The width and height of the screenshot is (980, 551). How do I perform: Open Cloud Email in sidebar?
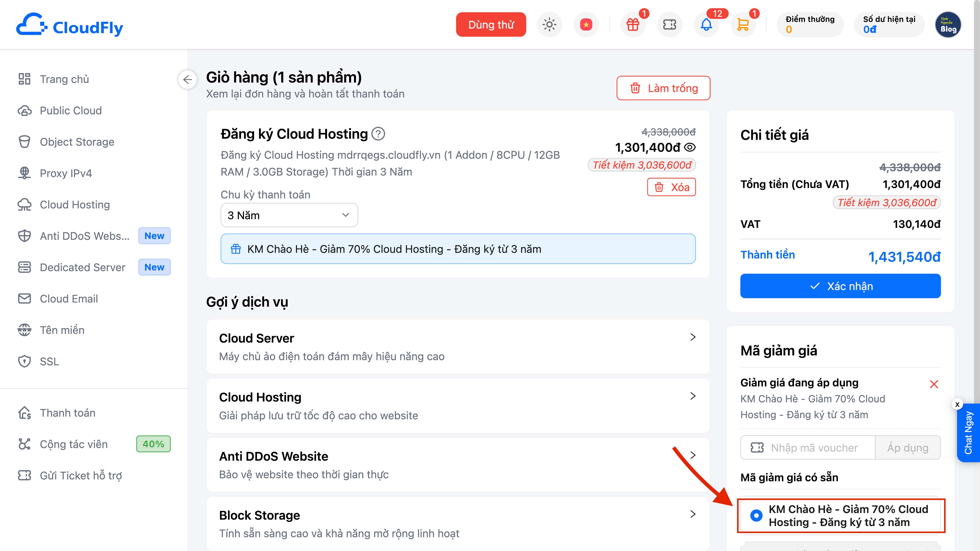[x=58, y=299]
